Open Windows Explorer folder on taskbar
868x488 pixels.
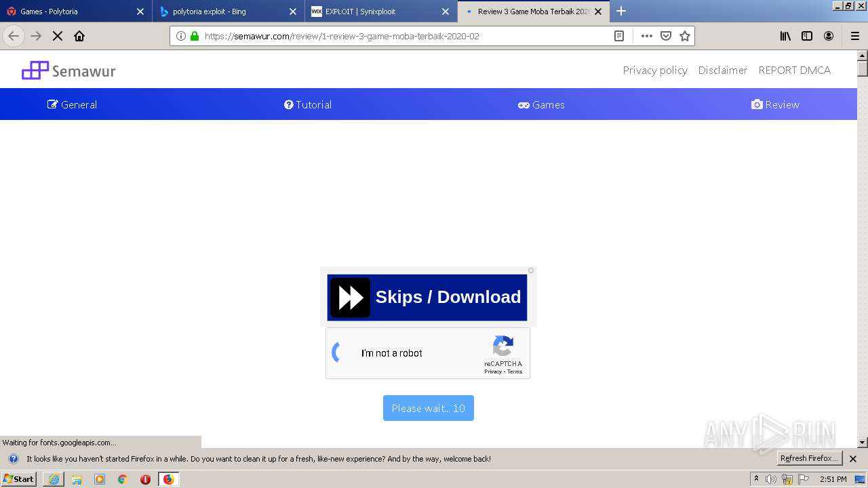tap(77, 479)
